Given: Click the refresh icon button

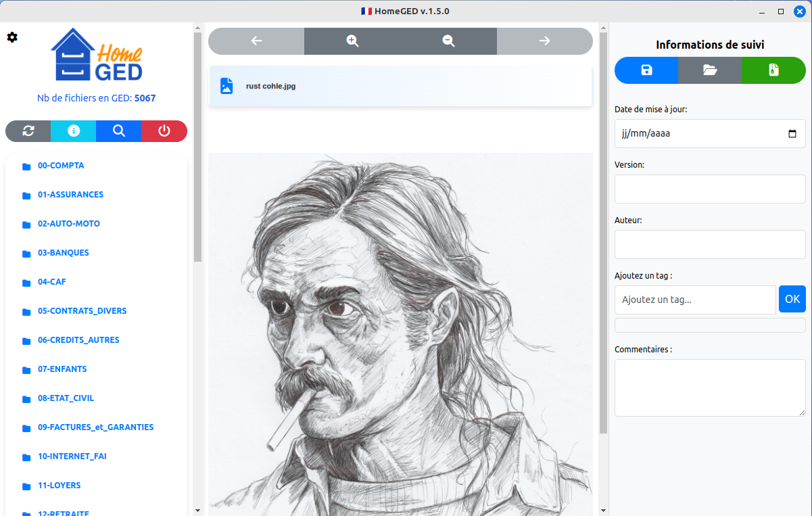Looking at the screenshot, I should point(28,131).
